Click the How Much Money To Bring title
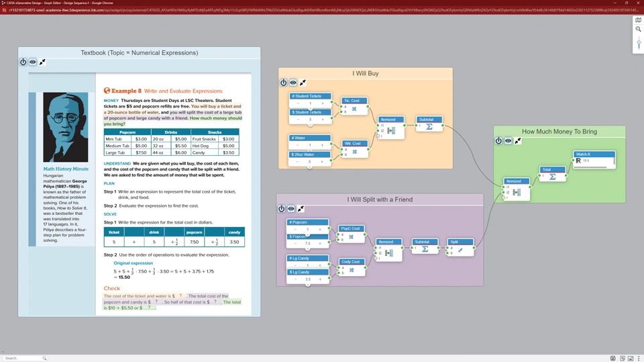The width and height of the screenshot is (644, 362). pos(559,131)
